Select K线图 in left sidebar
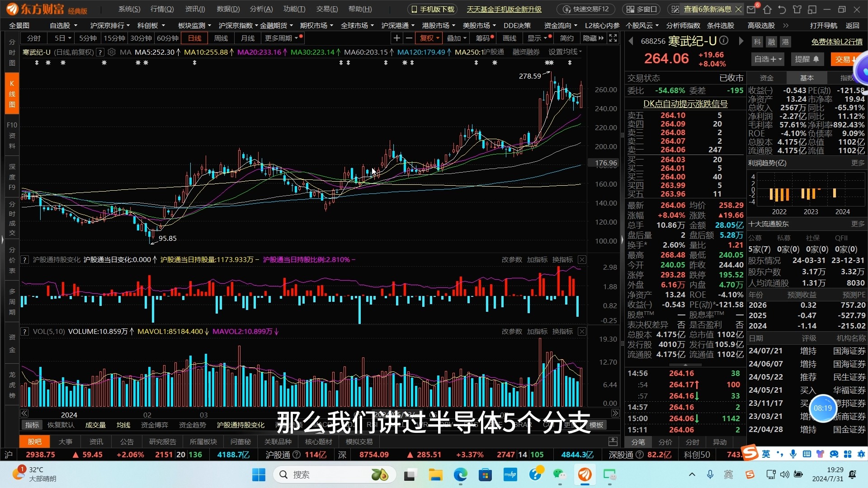 point(12,94)
